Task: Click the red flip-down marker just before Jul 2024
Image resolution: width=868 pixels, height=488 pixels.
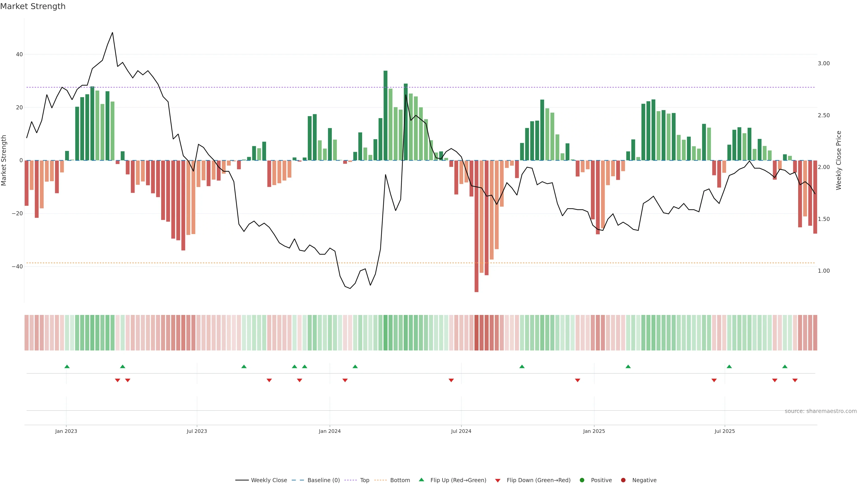Action: (x=451, y=380)
